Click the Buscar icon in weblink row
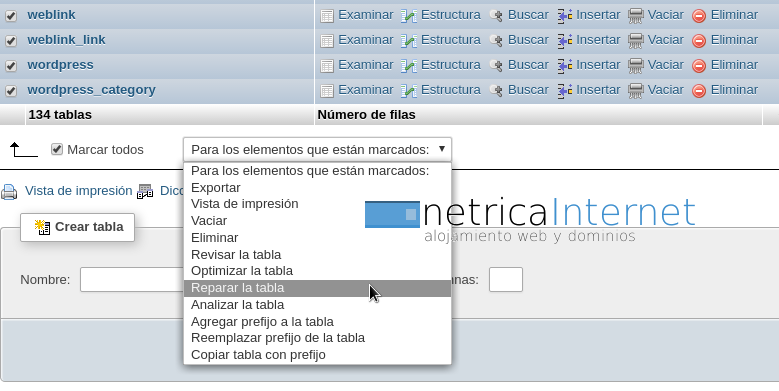 (x=496, y=16)
